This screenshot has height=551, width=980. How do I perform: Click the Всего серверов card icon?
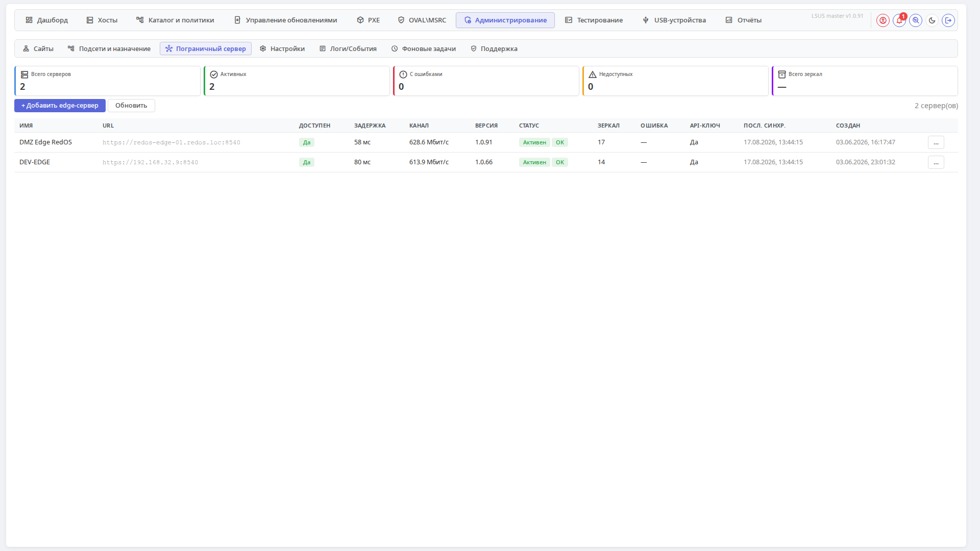click(x=24, y=74)
